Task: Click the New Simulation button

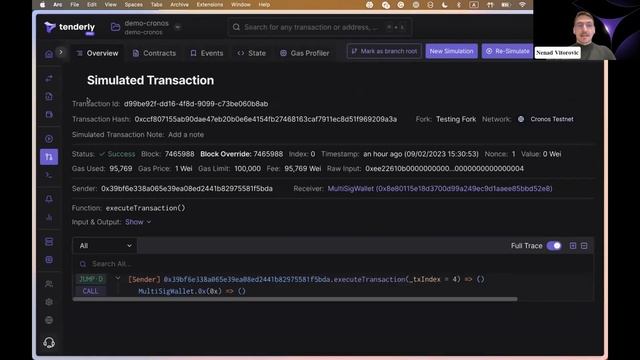Action: (x=451, y=51)
